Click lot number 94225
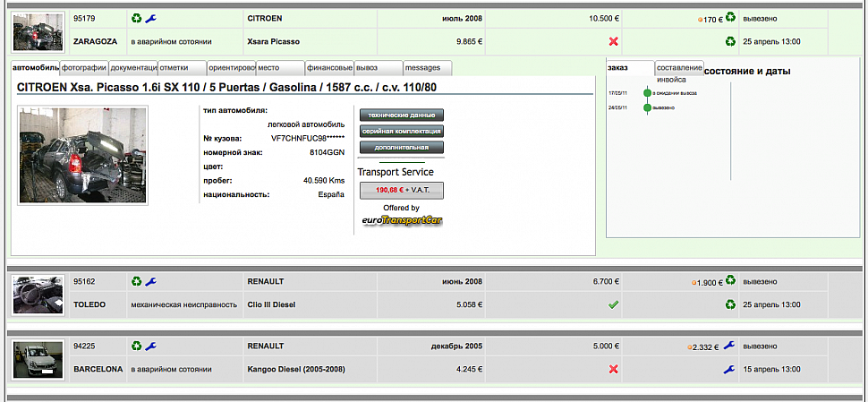Image resolution: width=868 pixels, height=402 pixels. 84,346
